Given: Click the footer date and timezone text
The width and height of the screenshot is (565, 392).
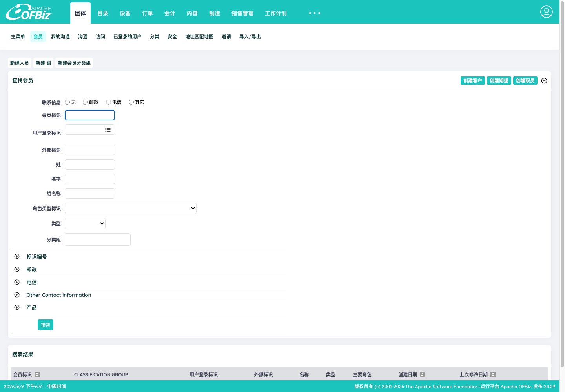Looking at the screenshot, I should [35, 387].
